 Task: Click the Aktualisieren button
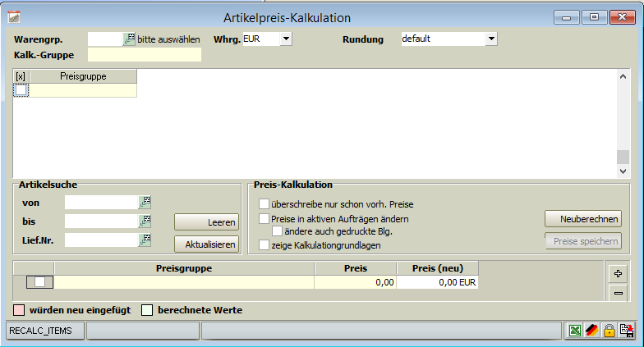[x=206, y=244]
